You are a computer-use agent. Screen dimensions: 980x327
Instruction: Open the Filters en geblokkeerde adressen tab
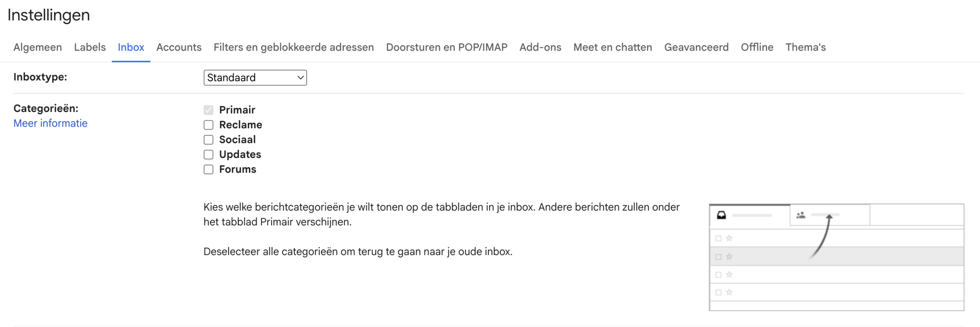coord(294,47)
